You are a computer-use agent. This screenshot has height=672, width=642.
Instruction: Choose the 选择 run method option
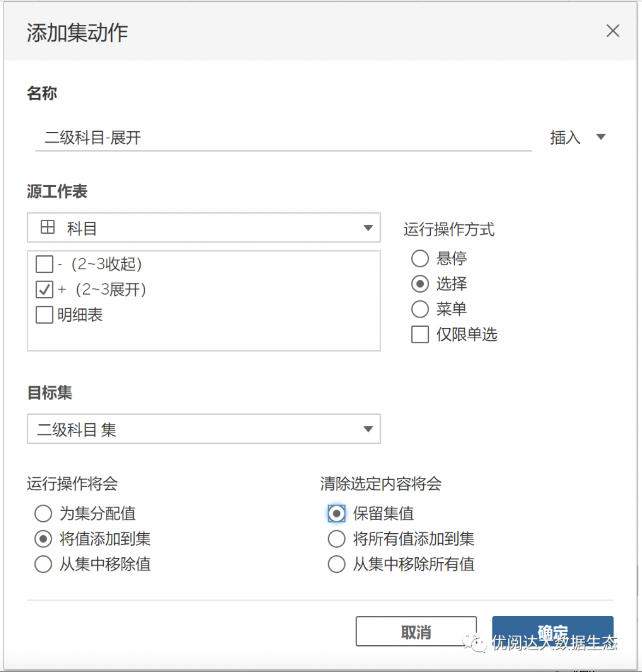click(420, 284)
